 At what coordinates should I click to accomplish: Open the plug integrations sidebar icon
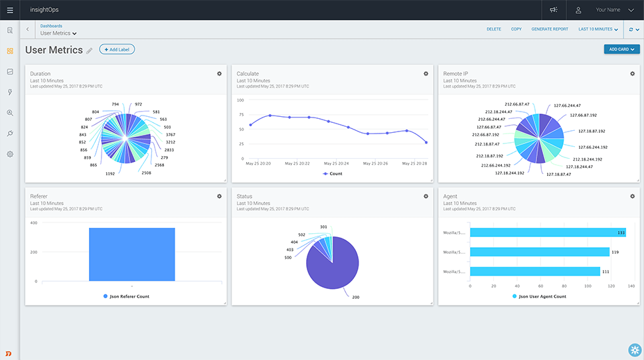click(x=10, y=134)
